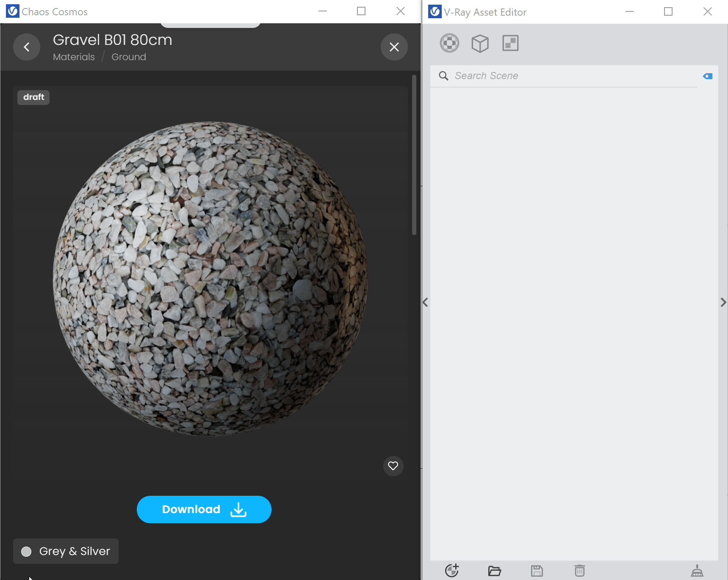Expand the left panel of Asset Editor
Viewport: 728px width, 580px height.
(x=426, y=302)
